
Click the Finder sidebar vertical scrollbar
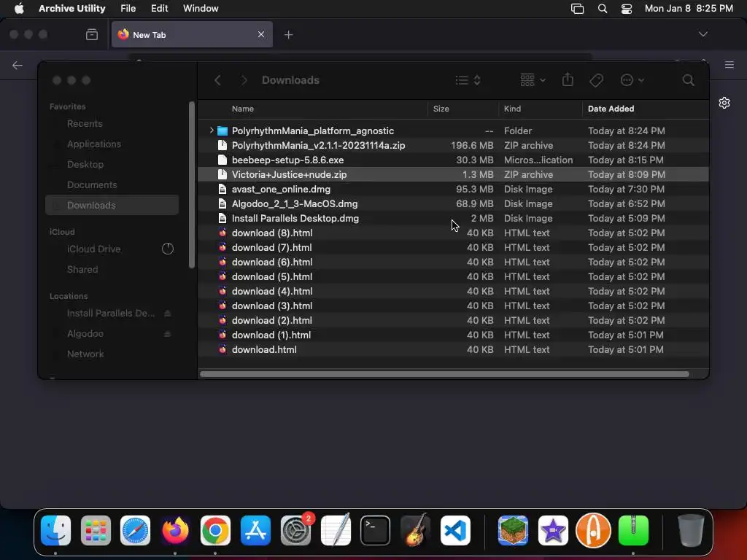point(192,185)
